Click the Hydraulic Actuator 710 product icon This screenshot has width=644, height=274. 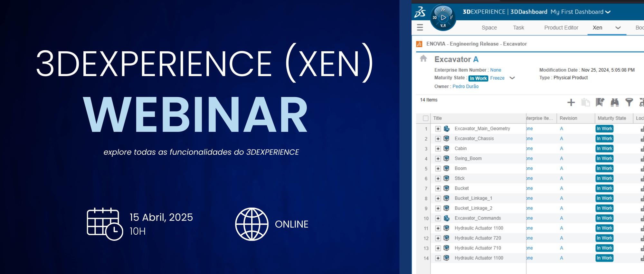447,248
